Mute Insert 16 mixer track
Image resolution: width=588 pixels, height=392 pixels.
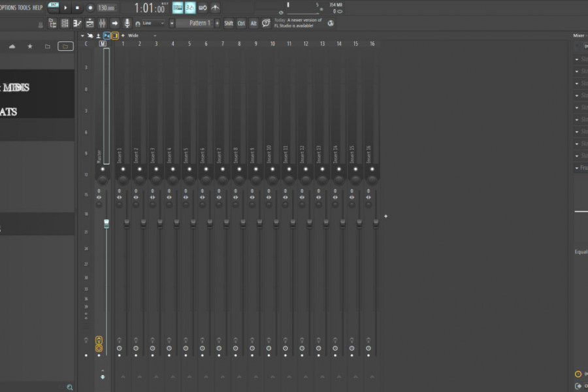(372, 169)
